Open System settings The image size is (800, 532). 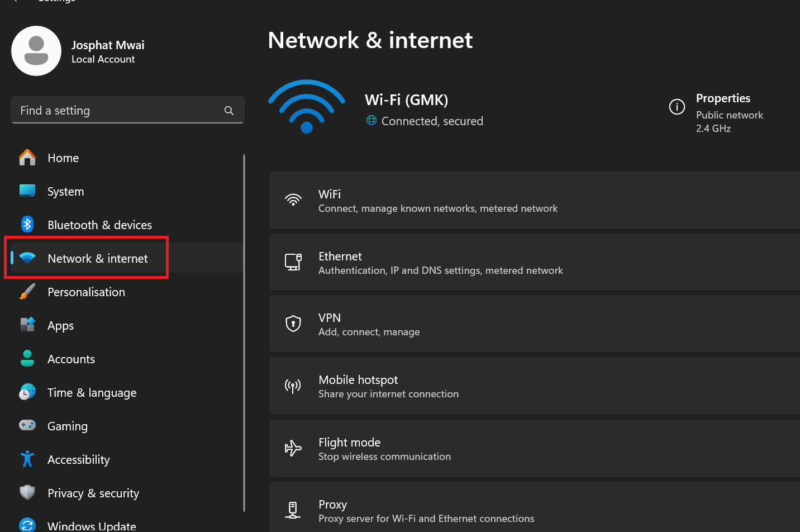click(127, 191)
